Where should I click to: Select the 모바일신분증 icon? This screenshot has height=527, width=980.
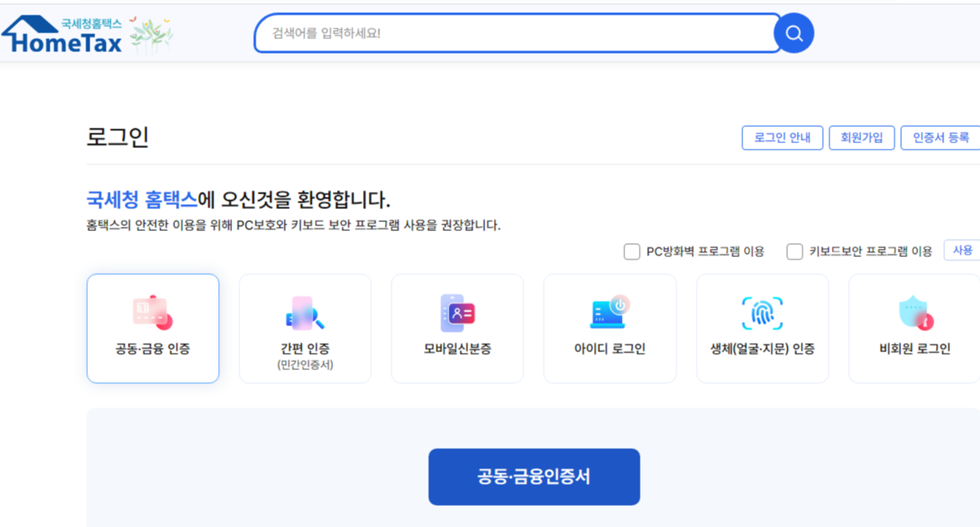457,312
